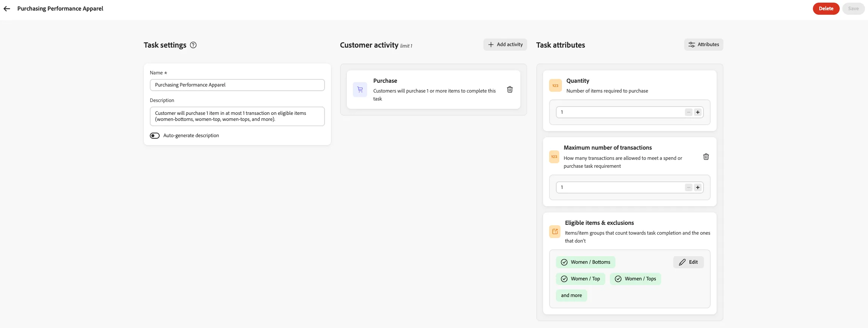This screenshot has width=868, height=328.
Task: Click the "Purchase" activity title
Action: pos(385,81)
